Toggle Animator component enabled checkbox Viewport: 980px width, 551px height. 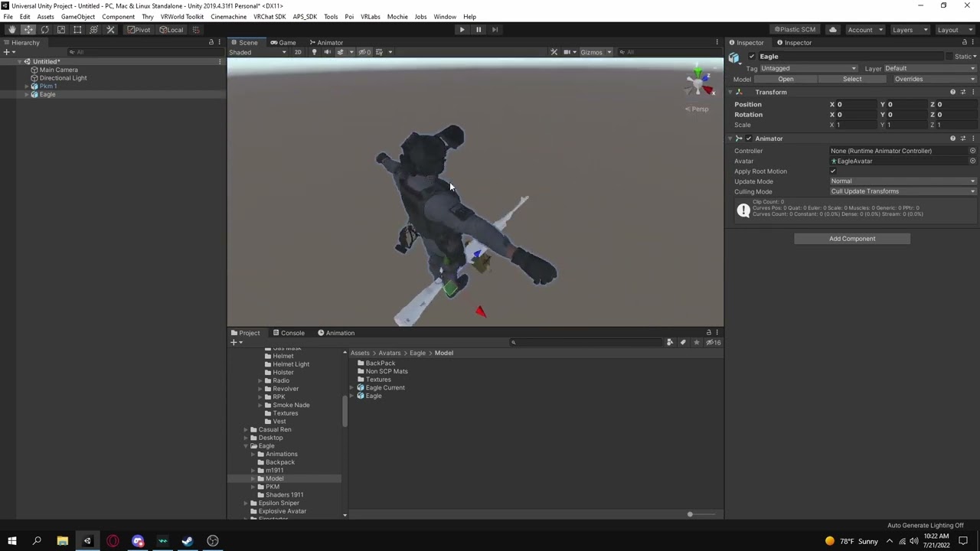coord(748,139)
